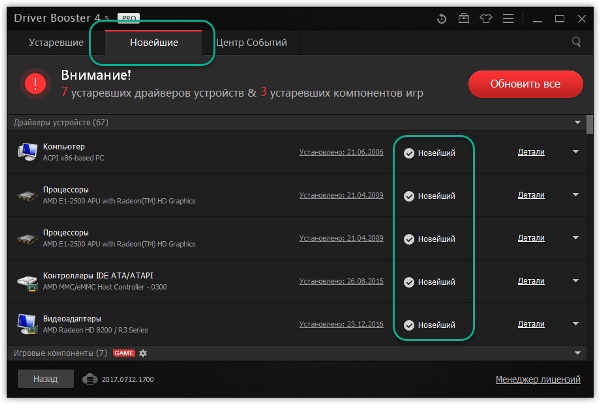Click Новейший checkmark for second Процессоры row
600x404 pixels.
pos(409,239)
